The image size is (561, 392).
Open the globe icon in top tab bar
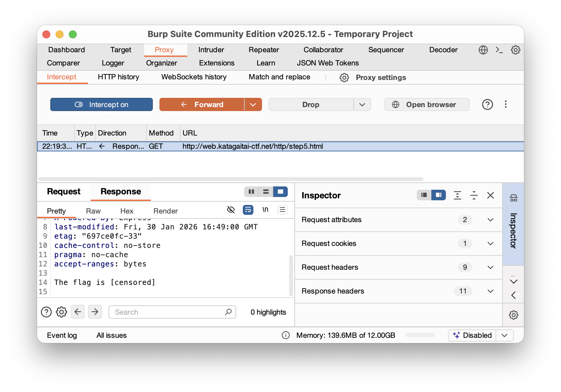(x=483, y=50)
